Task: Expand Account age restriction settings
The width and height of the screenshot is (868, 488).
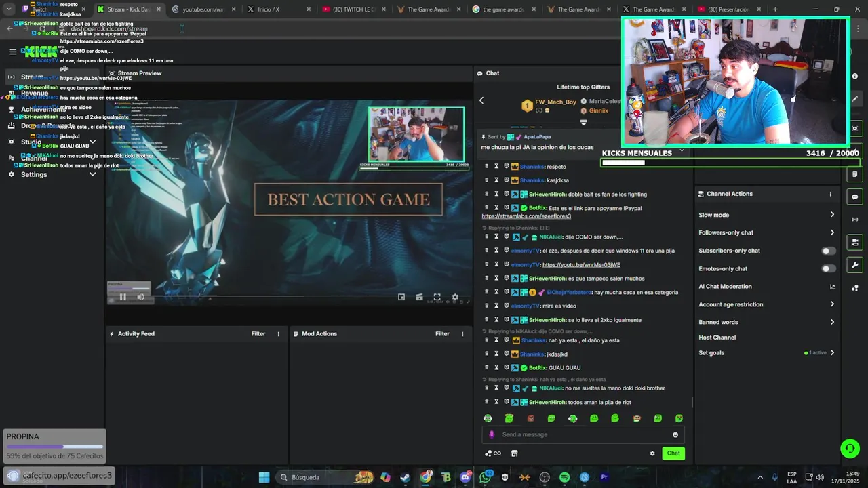Action: [766, 304]
